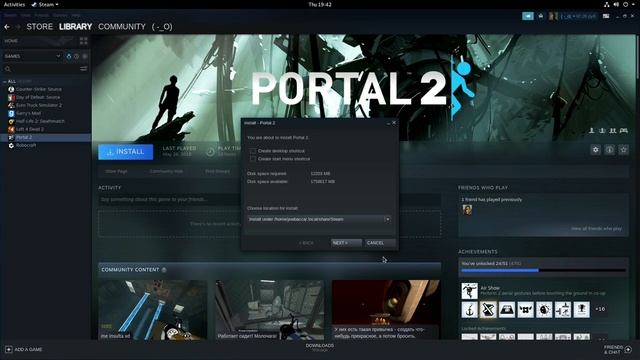Open the first community content screenshot thumbnail
The width and height of the screenshot is (640, 360).
click(153, 310)
